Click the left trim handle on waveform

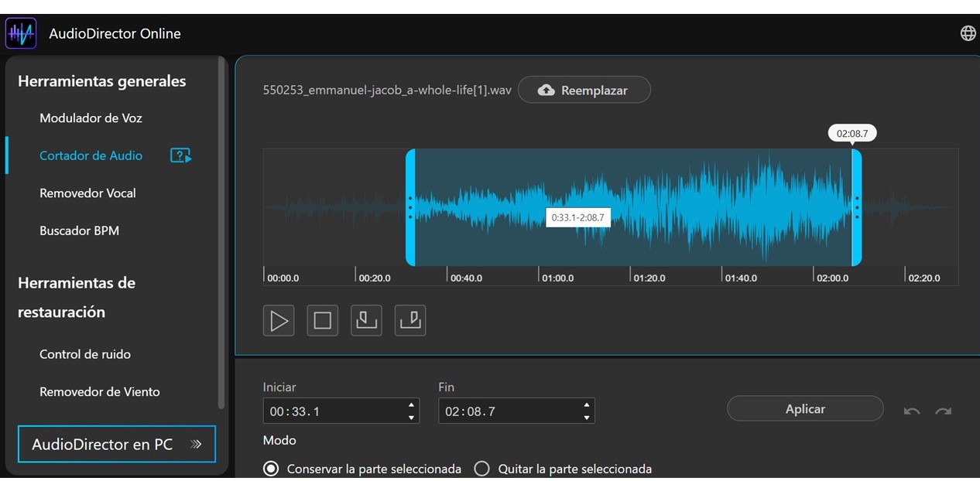(x=410, y=207)
